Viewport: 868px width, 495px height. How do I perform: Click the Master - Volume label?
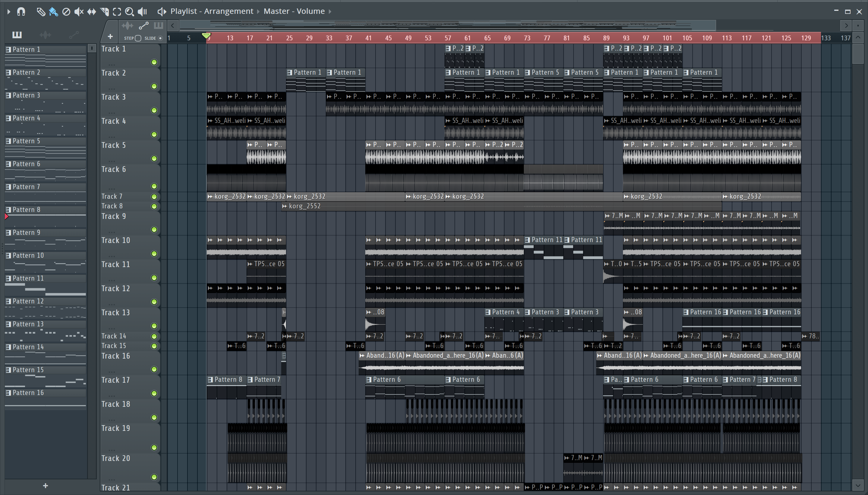coord(294,11)
